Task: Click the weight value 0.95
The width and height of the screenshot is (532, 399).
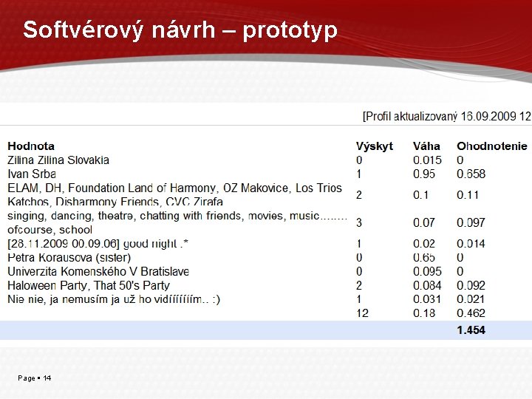Action: coord(424,174)
